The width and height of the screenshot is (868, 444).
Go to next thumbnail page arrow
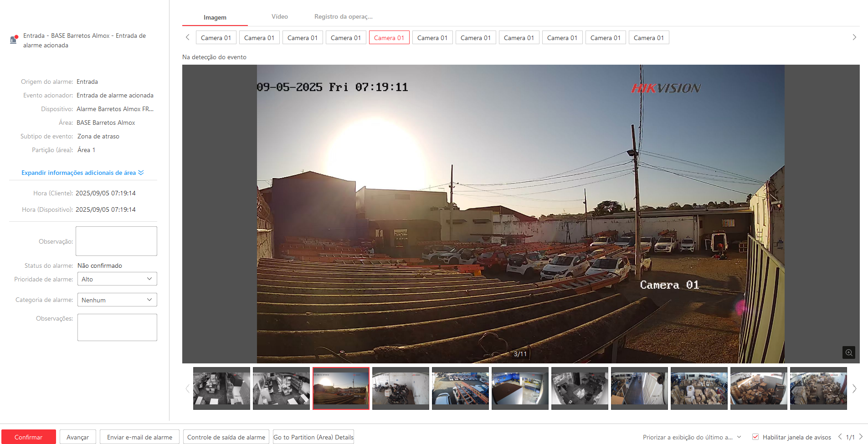(x=854, y=388)
